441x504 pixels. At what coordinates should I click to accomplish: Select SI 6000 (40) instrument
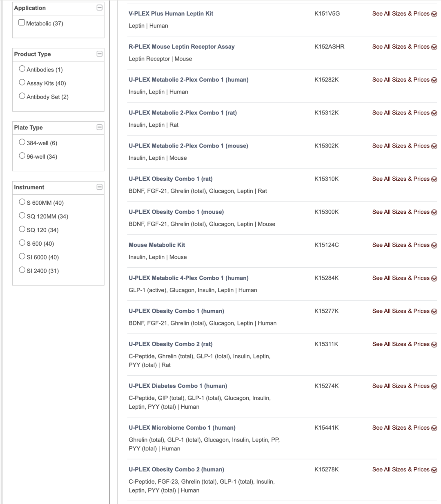pos(22,256)
